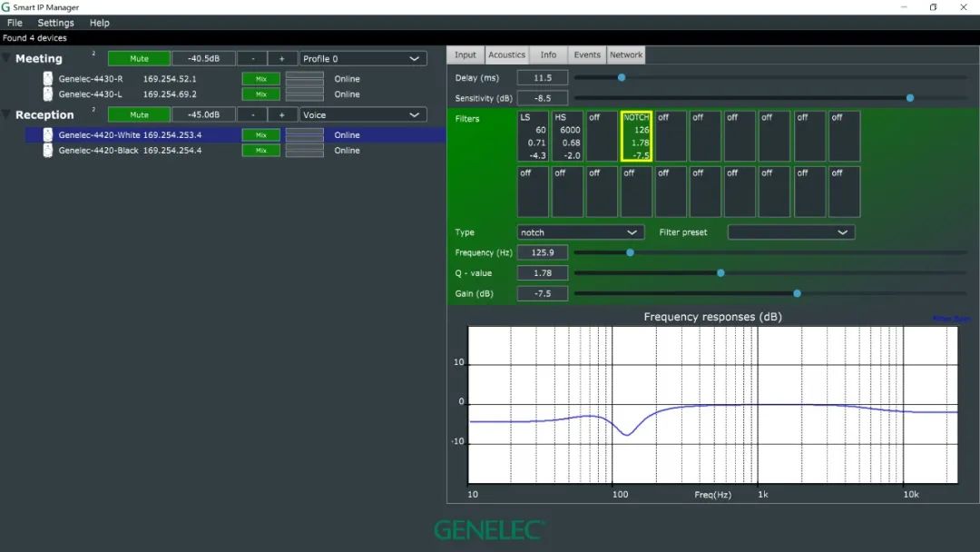
Task: Click the Sensitivity (dB) value field
Action: 543,98
